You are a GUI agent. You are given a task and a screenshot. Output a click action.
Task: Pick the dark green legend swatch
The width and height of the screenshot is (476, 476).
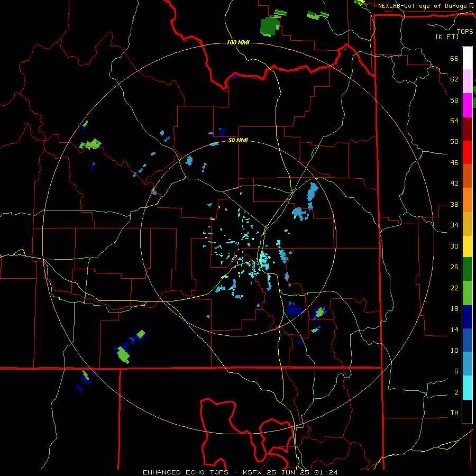point(467,269)
